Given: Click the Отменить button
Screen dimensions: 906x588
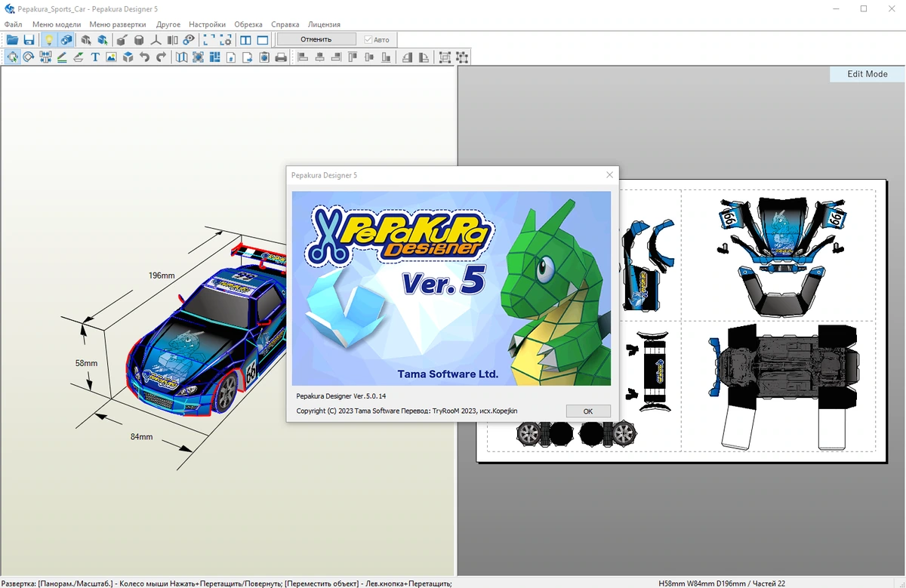Looking at the screenshot, I should (316, 39).
